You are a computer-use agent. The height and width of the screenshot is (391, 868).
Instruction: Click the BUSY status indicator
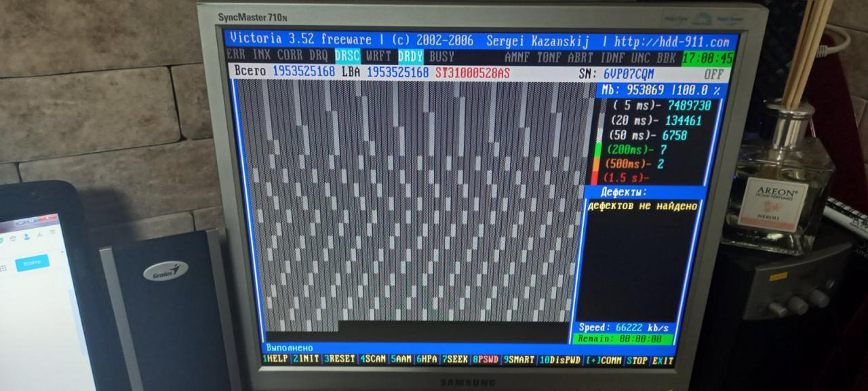click(x=441, y=57)
